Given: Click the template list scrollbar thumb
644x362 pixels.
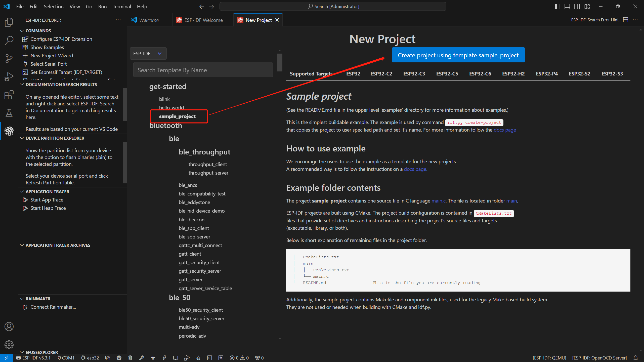Looking at the screenshot, I should click(280, 62).
